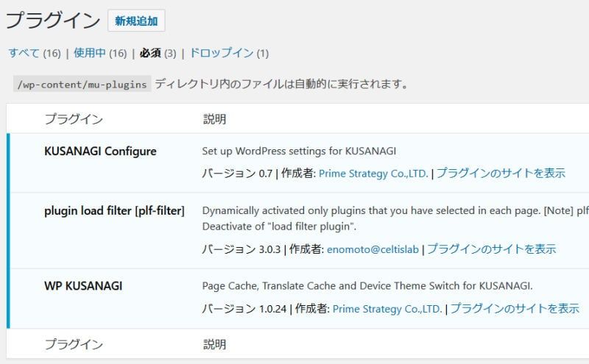Click the プラグイン header at table top
Screen dimensions: 589x364
[73, 118]
